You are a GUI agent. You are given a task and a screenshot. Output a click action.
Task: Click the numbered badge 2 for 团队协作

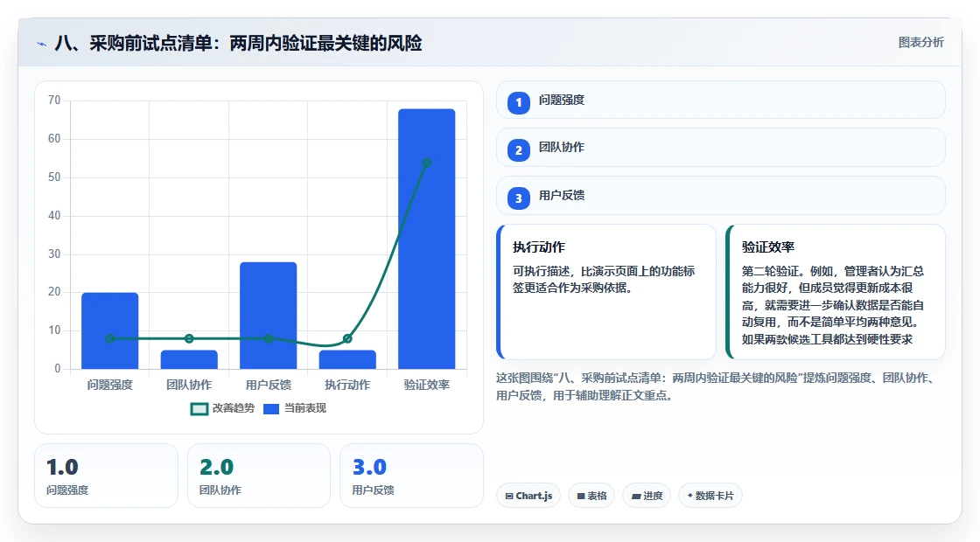point(518,149)
